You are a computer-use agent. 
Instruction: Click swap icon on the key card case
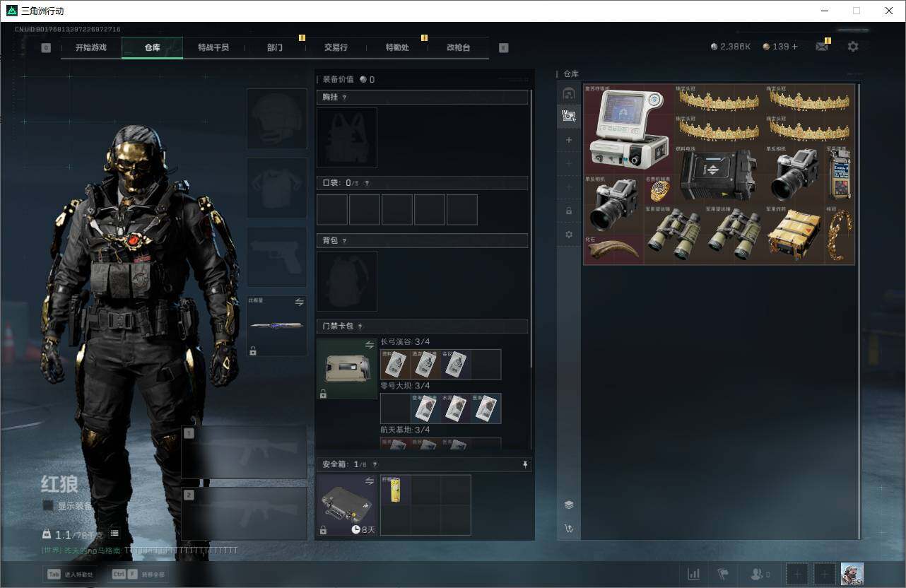[370, 345]
